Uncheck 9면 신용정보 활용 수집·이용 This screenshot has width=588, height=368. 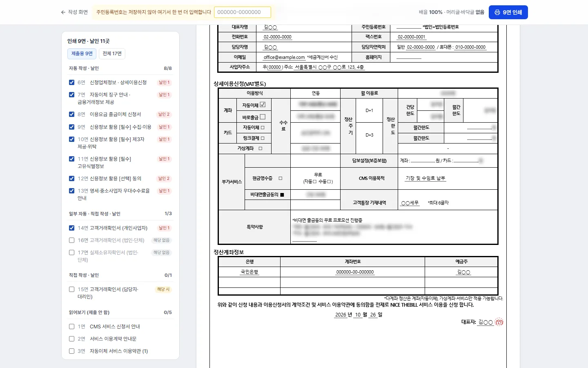click(71, 127)
